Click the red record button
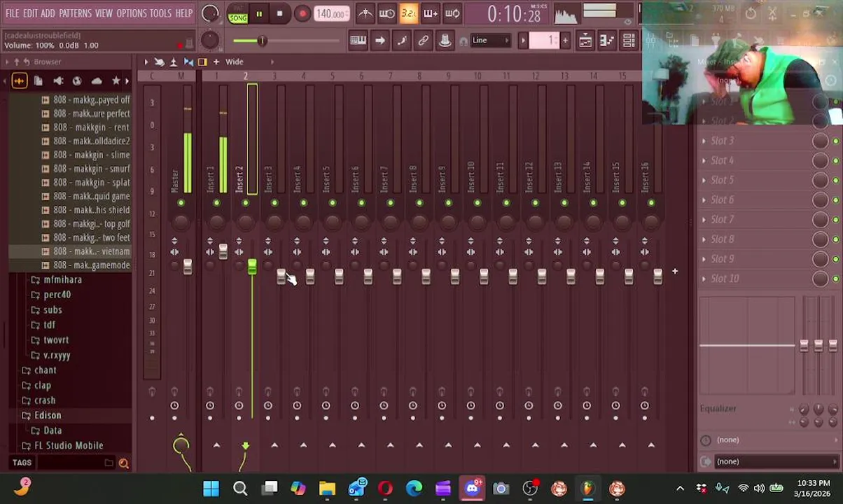This screenshot has width=843, height=504. [x=302, y=13]
